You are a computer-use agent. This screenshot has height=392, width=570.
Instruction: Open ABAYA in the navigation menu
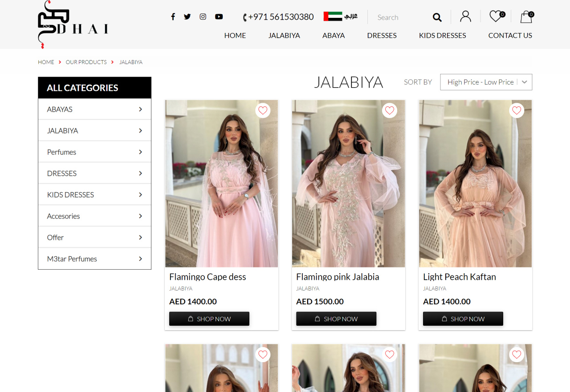click(x=334, y=35)
